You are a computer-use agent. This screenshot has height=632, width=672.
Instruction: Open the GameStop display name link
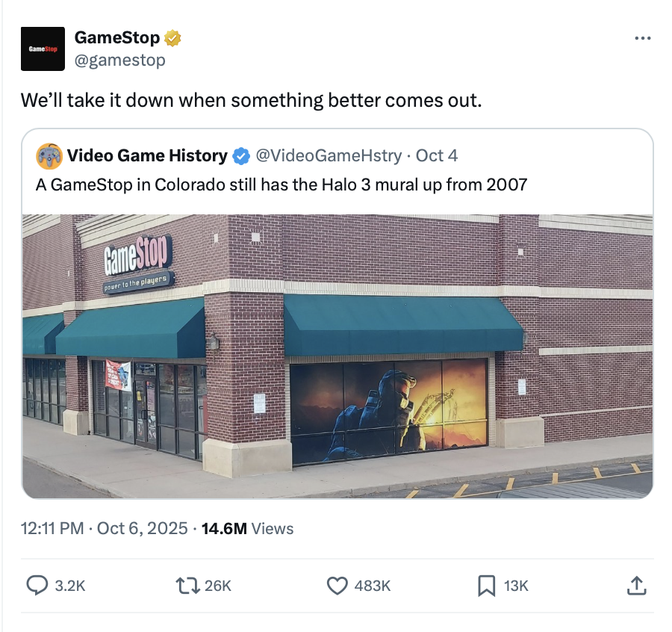(x=117, y=38)
